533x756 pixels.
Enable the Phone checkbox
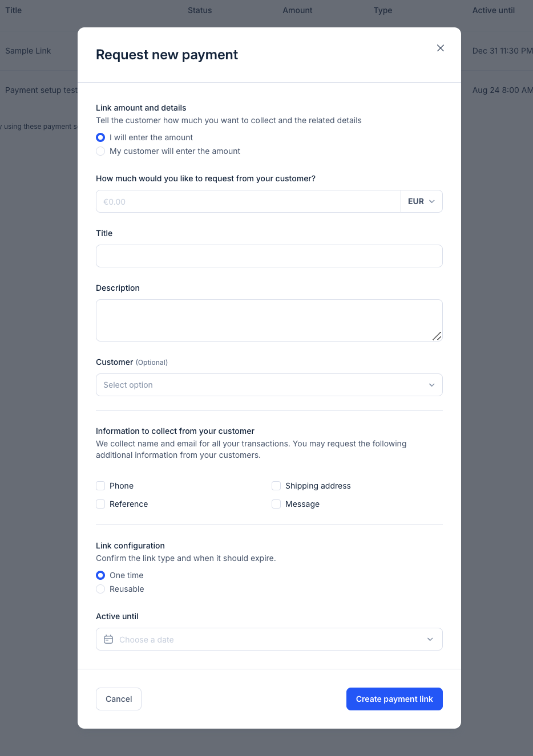pos(100,486)
